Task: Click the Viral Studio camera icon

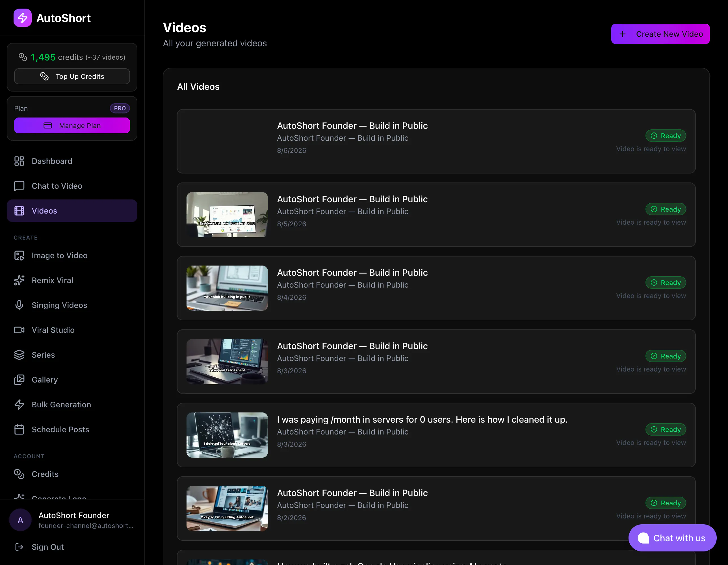Action: pos(19,330)
